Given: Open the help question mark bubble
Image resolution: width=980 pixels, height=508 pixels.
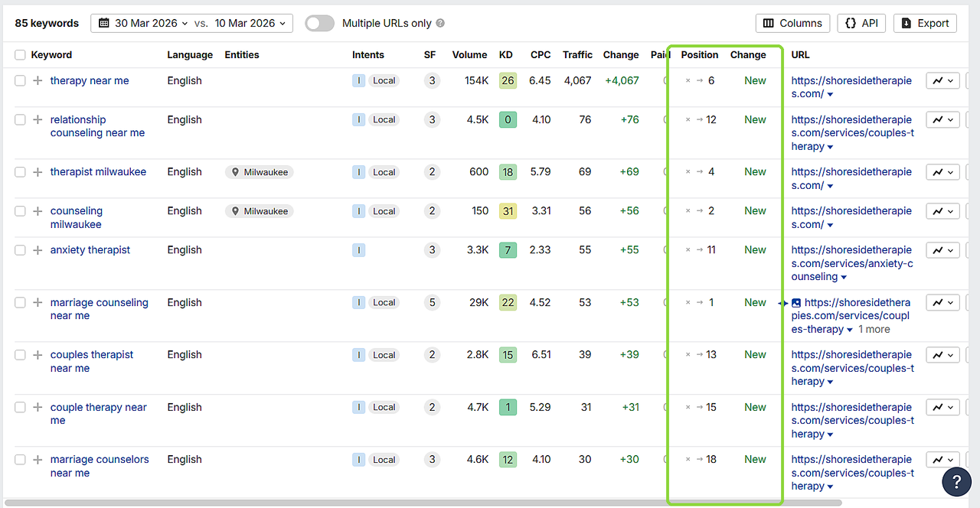Looking at the screenshot, I should point(956,483).
